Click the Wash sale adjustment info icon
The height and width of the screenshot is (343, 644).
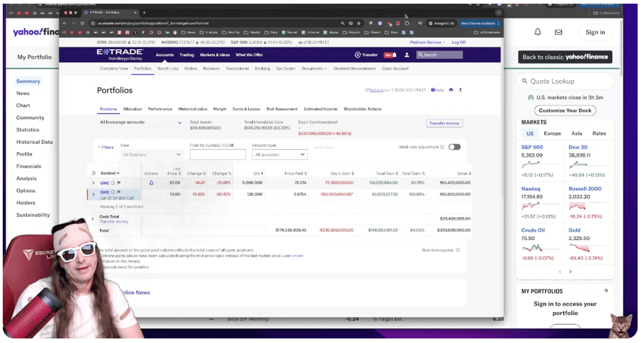[x=442, y=147]
